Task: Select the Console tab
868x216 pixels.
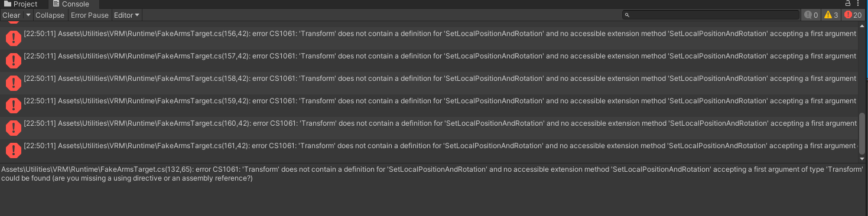Action: tap(70, 4)
